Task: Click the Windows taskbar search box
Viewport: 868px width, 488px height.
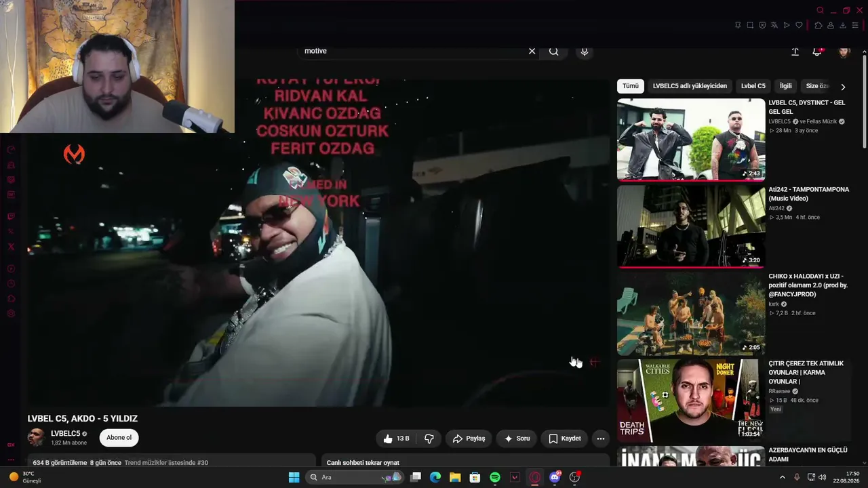Action: (354, 477)
